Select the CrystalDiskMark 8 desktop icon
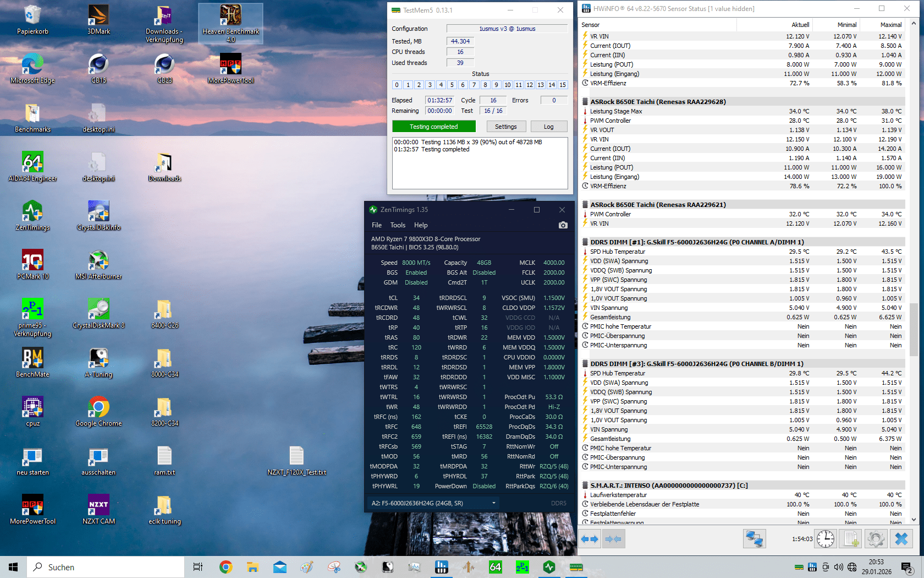Screen dimensions: 924x578 [x=98, y=314]
